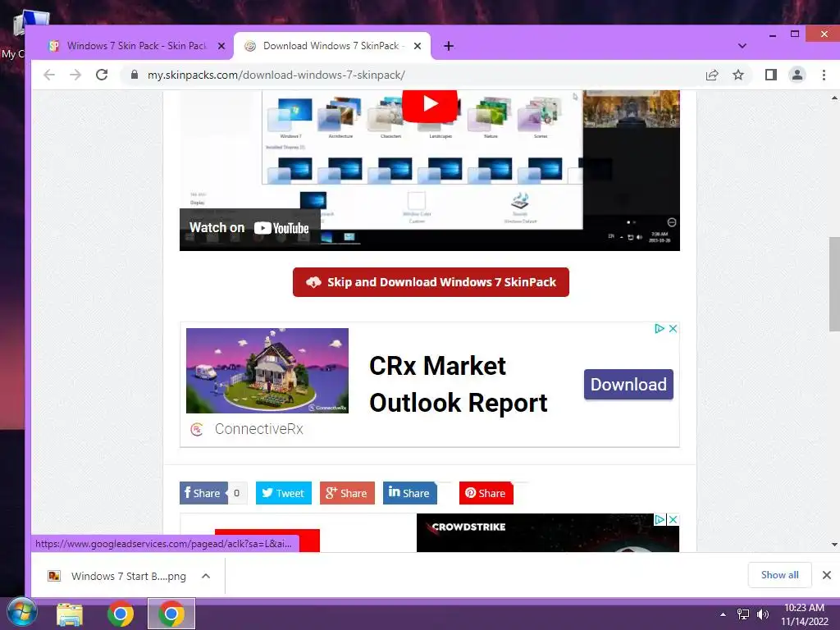Click the browser forward arrow
Image resolution: width=840 pixels, height=630 pixels.
tap(75, 75)
